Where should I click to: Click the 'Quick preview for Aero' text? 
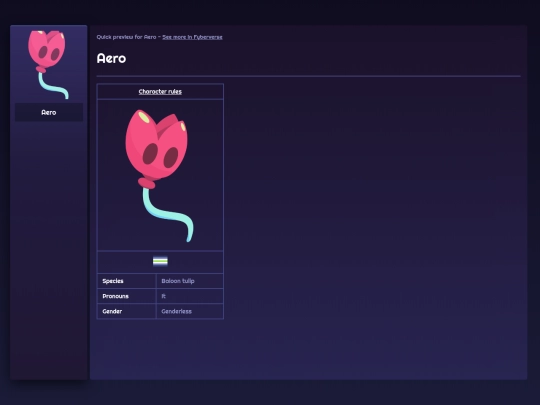[x=126, y=37]
